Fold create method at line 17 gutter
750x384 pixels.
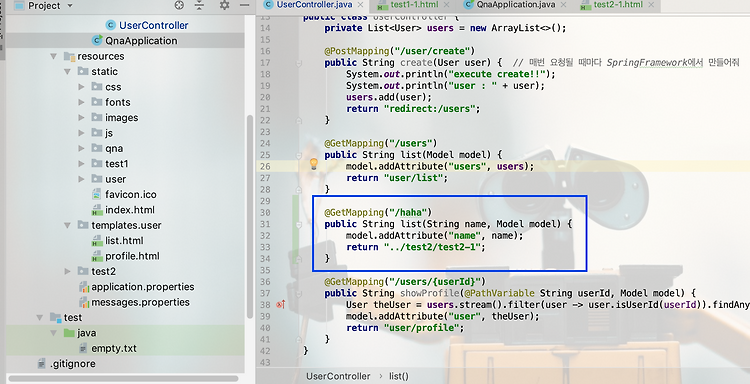coord(298,63)
